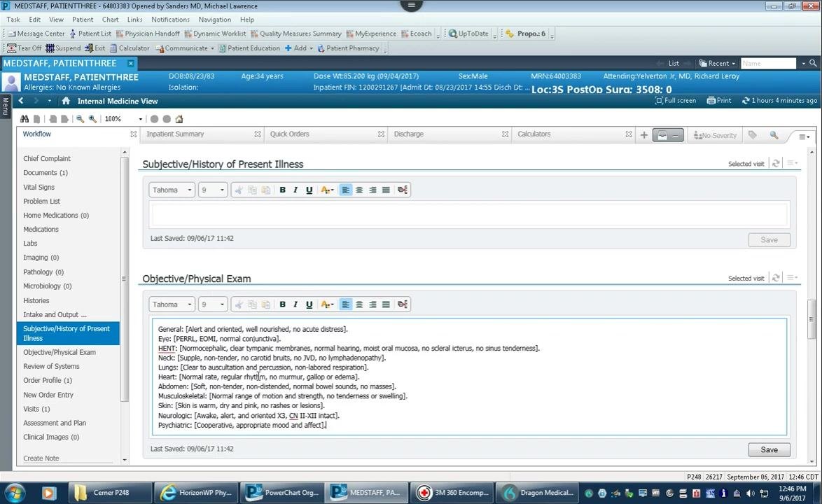Screen dimensions: 822x504
Task: Select Review of Systems in workflow list
Action: (51, 366)
